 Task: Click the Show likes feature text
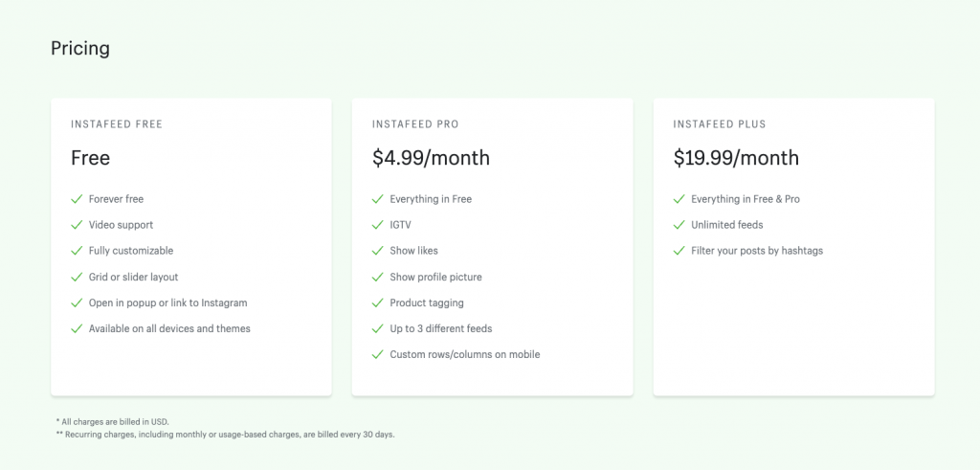[x=413, y=251]
